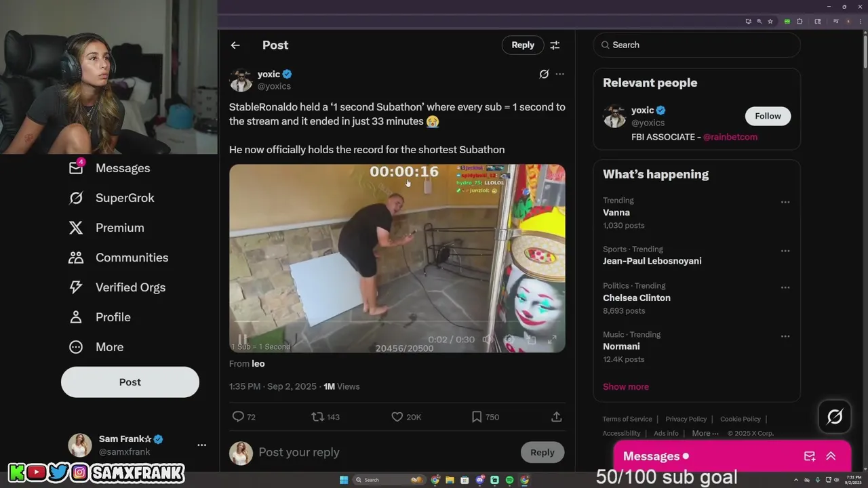
Task: Click the X Search box
Action: pos(696,45)
